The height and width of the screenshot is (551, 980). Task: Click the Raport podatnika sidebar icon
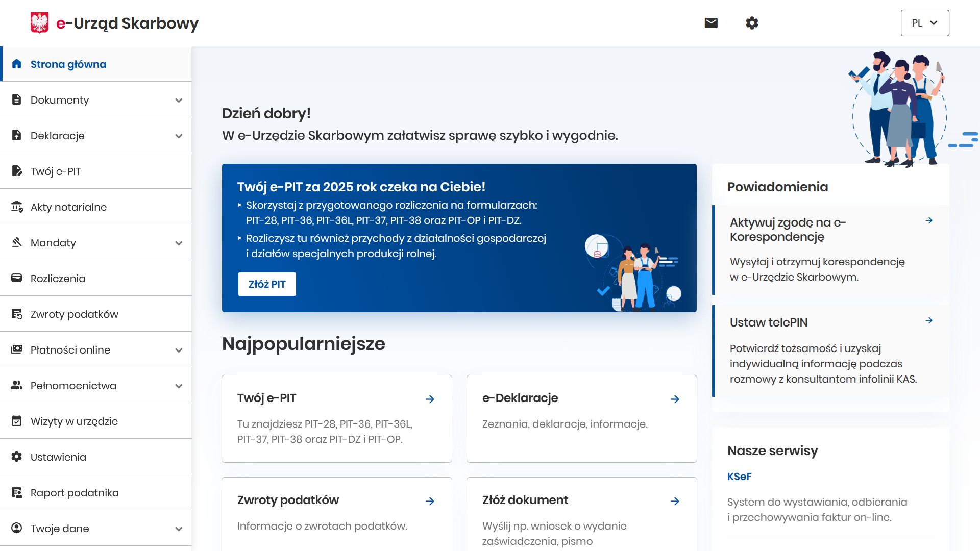pos(17,492)
